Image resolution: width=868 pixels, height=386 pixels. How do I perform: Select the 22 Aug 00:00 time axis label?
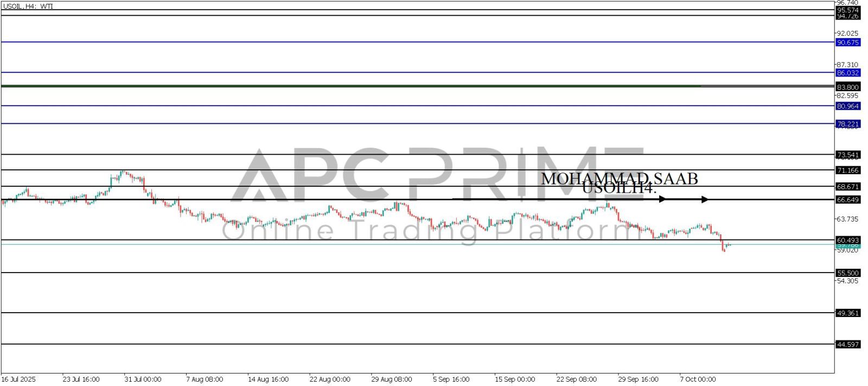(329, 379)
